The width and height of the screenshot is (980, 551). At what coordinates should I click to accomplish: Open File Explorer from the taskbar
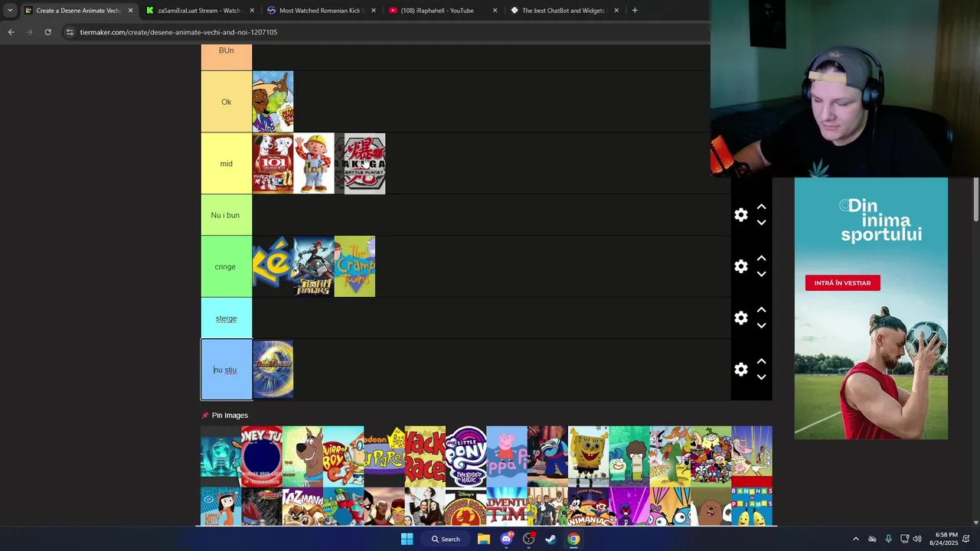click(x=484, y=539)
